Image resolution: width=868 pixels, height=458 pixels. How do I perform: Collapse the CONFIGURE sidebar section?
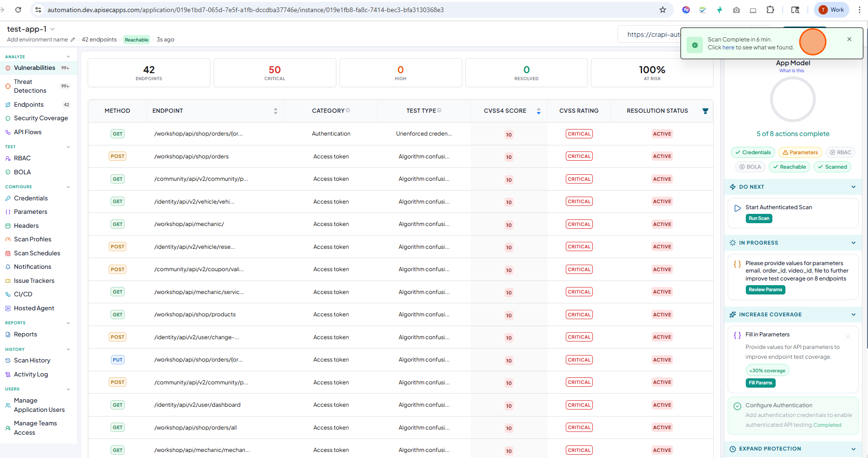tap(69, 187)
